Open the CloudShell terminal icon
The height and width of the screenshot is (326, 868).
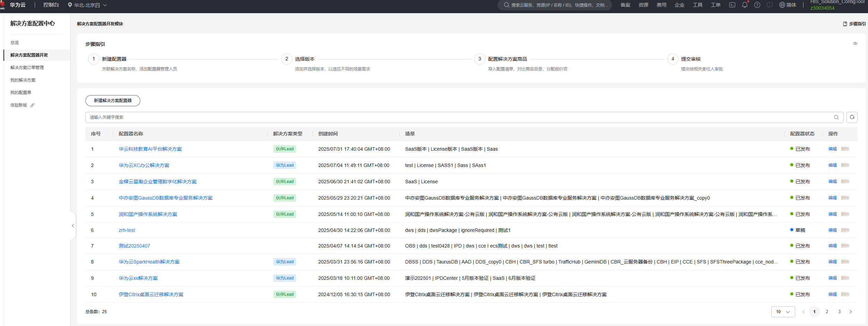732,5
